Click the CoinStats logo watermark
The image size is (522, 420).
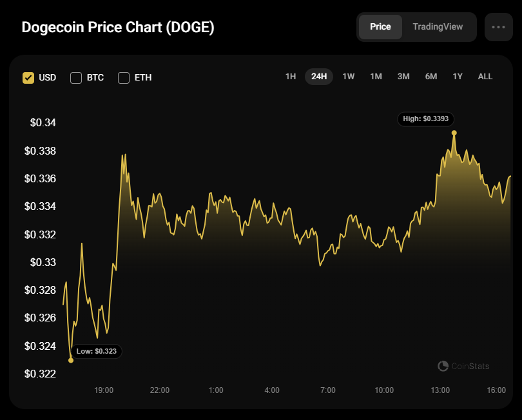tap(463, 366)
